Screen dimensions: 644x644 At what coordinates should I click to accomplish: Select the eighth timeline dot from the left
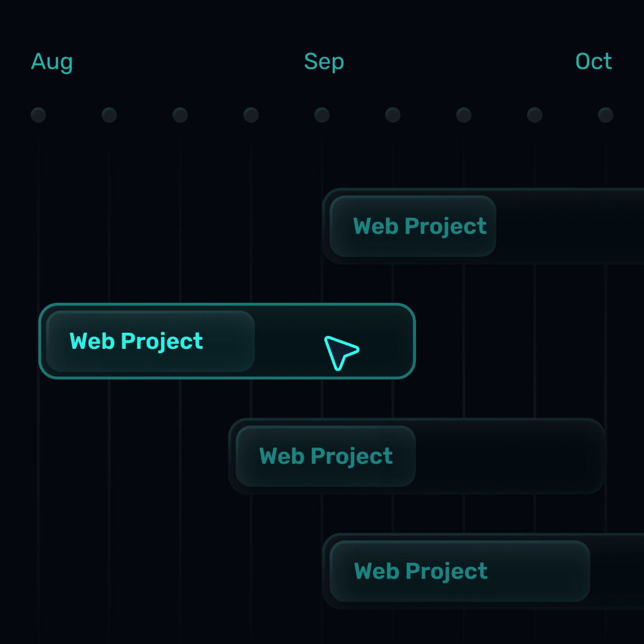click(535, 115)
